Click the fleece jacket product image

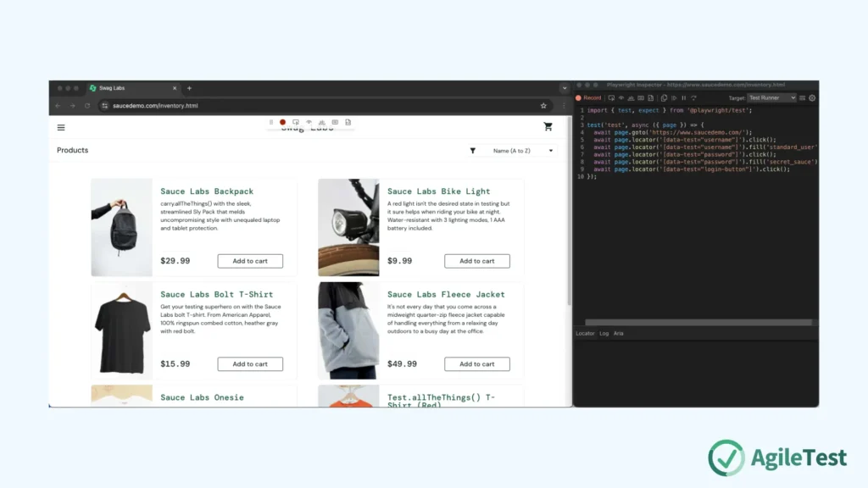coord(348,330)
